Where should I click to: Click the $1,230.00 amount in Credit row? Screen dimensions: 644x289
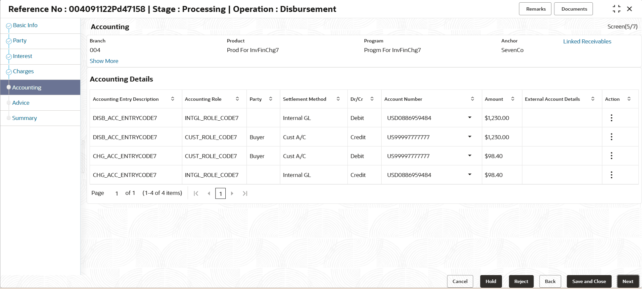point(497,137)
